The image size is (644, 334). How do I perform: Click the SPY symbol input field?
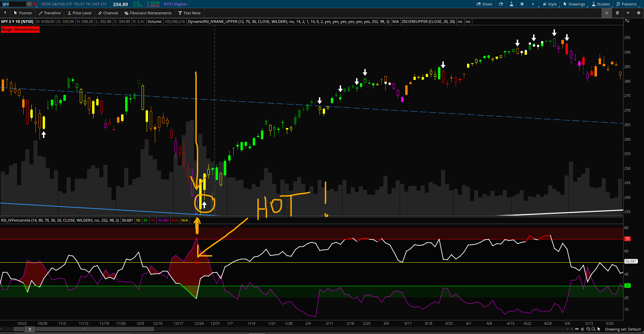[14, 4]
